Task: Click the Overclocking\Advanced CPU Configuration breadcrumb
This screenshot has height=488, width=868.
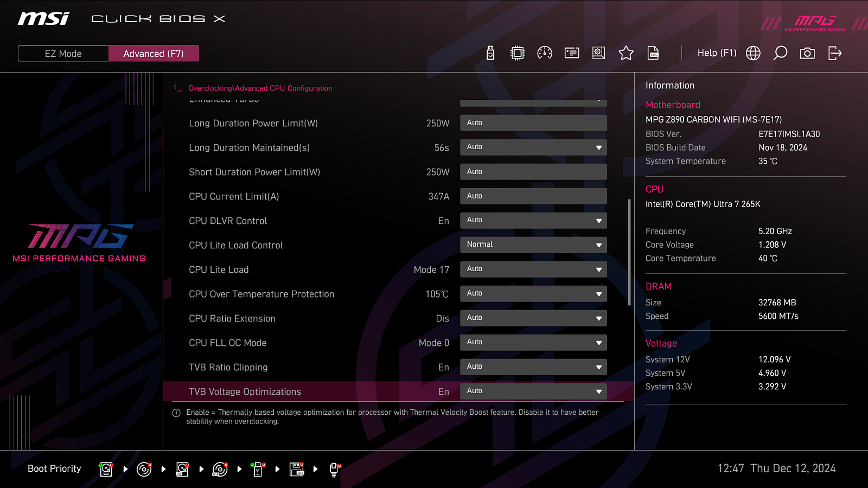Action: [260, 88]
